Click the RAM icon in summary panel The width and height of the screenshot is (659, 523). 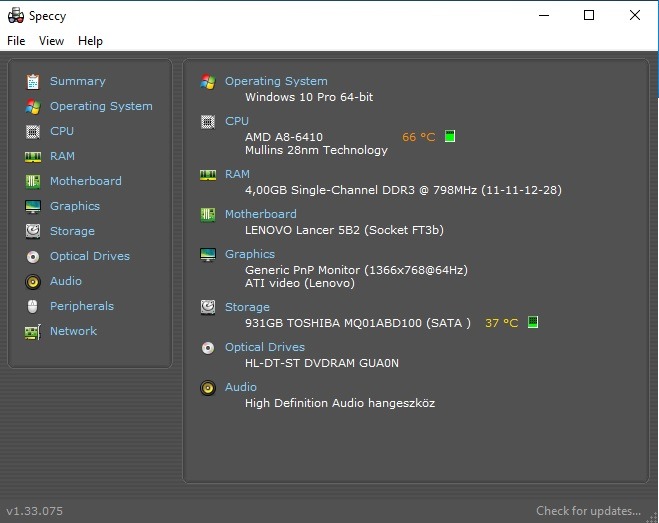click(x=208, y=175)
